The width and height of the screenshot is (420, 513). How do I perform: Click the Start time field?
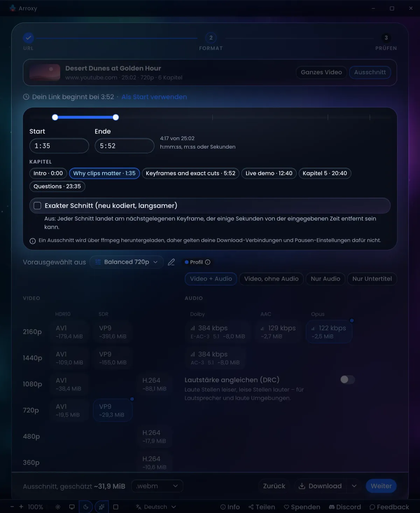tap(59, 146)
